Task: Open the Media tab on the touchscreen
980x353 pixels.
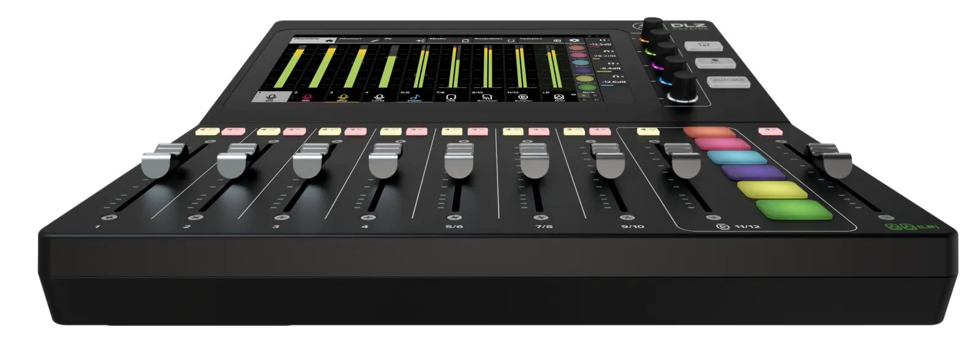Action: tap(449, 39)
